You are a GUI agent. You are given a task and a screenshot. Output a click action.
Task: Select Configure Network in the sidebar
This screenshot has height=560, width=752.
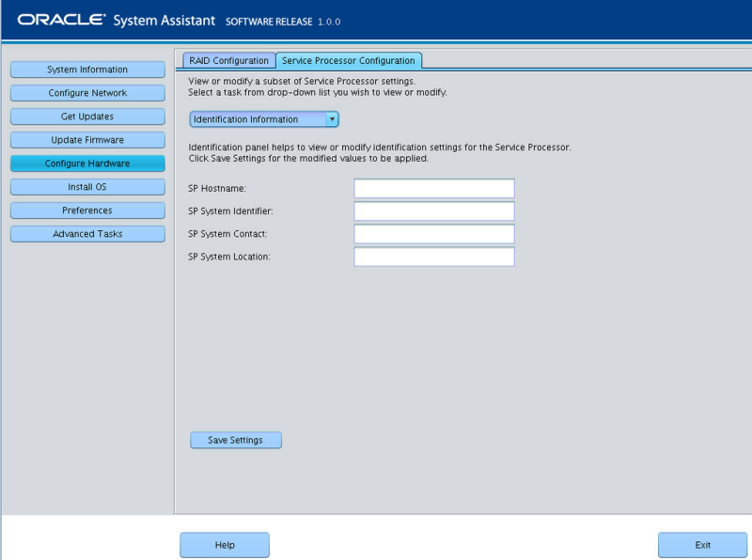click(87, 93)
